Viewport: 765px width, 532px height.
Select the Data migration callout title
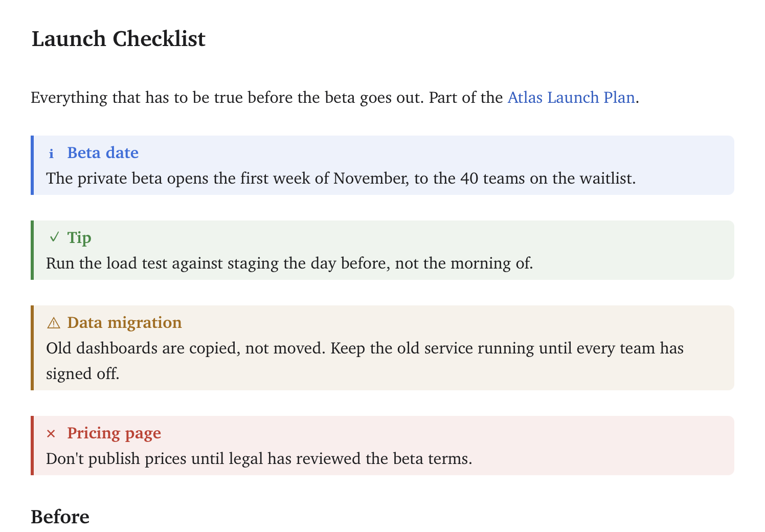[124, 323]
